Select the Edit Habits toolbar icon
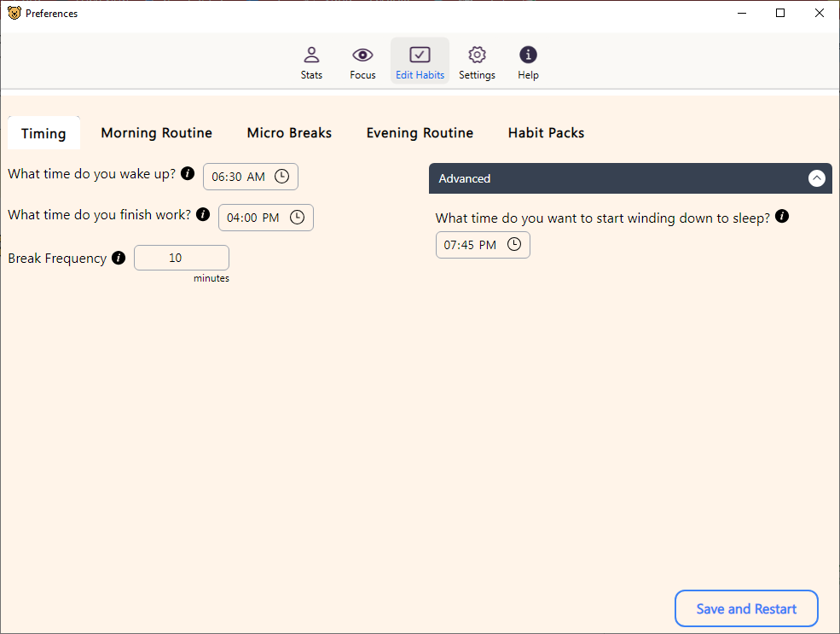The image size is (840, 634). pyautogui.click(x=420, y=55)
